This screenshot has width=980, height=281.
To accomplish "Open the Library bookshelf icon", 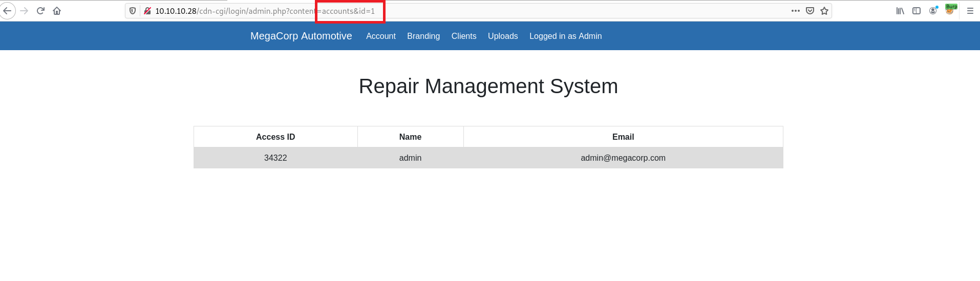I will click(x=900, y=11).
